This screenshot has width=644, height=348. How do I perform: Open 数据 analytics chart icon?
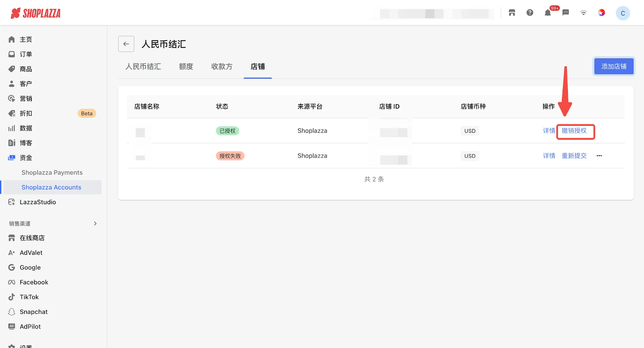click(12, 128)
